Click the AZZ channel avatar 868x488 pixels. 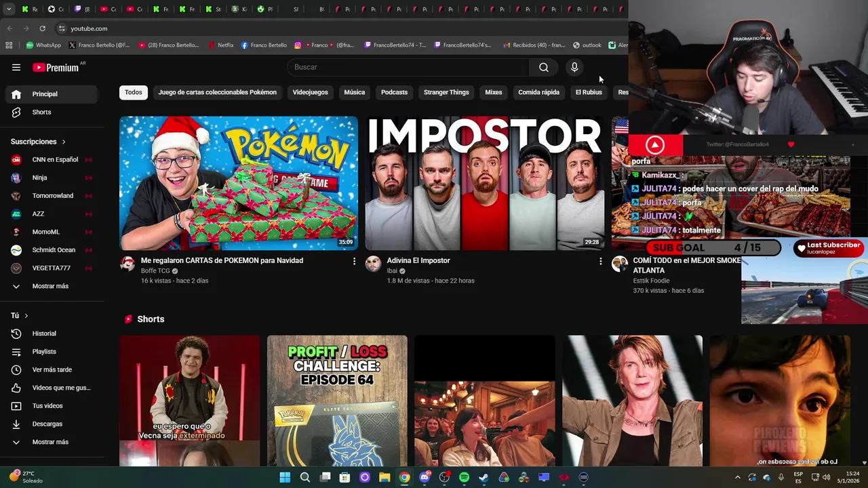16,213
